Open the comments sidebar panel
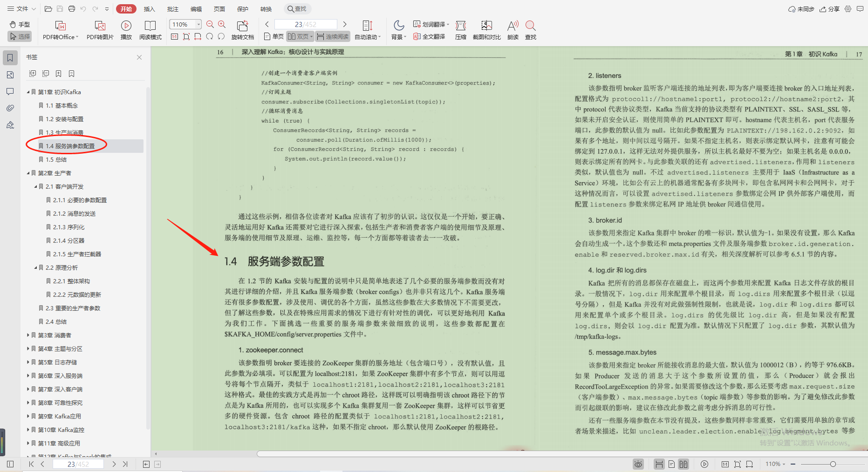Screen dimensions: 868x472 click(x=10, y=91)
